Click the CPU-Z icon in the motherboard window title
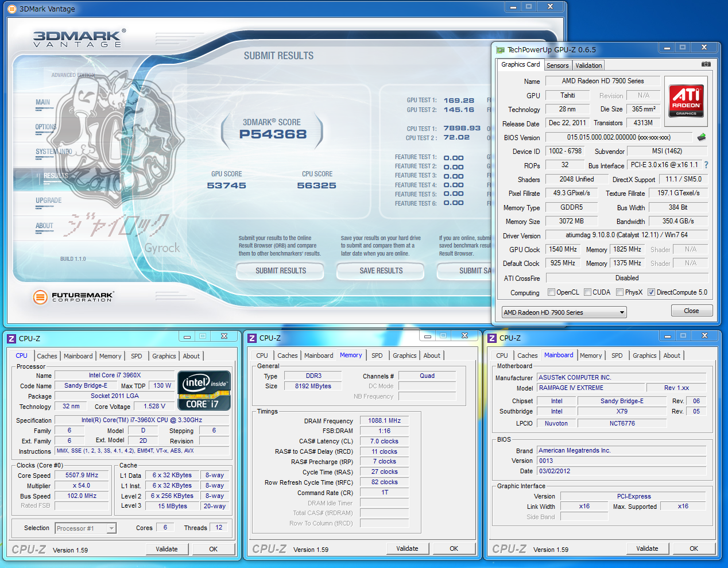This screenshot has height=568, width=728. point(492,338)
